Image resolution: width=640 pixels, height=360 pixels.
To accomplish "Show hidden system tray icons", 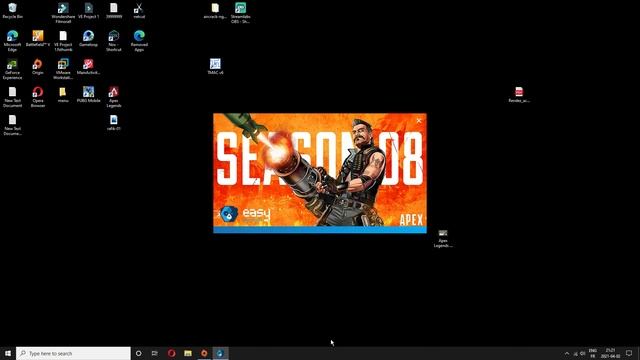I will pyautogui.click(x=567, y=353).
